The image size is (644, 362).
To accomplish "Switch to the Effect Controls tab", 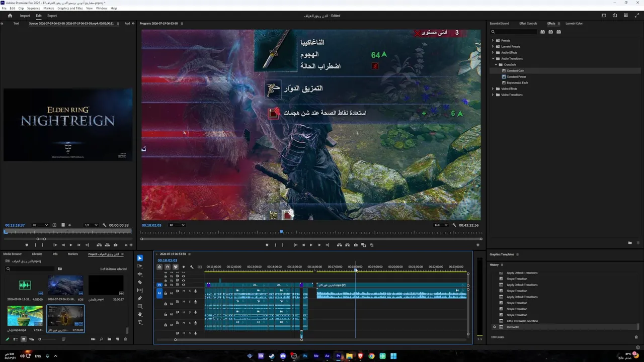I will (528, 23).
